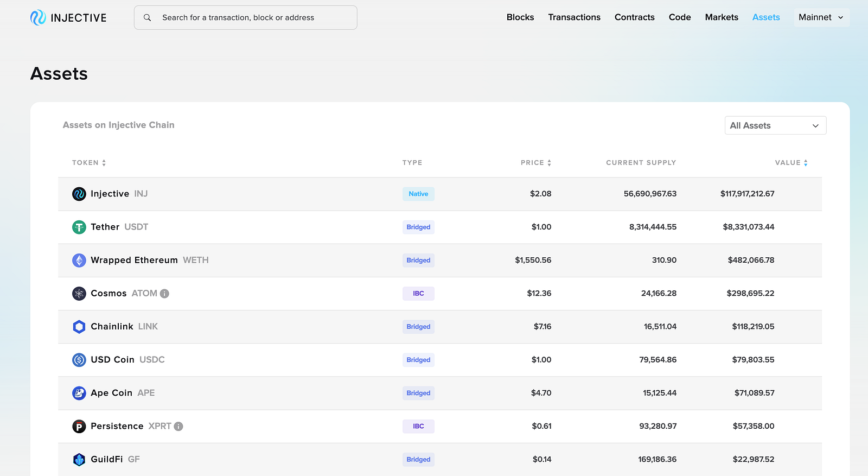Click the Wrapped Ethereum token icon

coord(79,261)
